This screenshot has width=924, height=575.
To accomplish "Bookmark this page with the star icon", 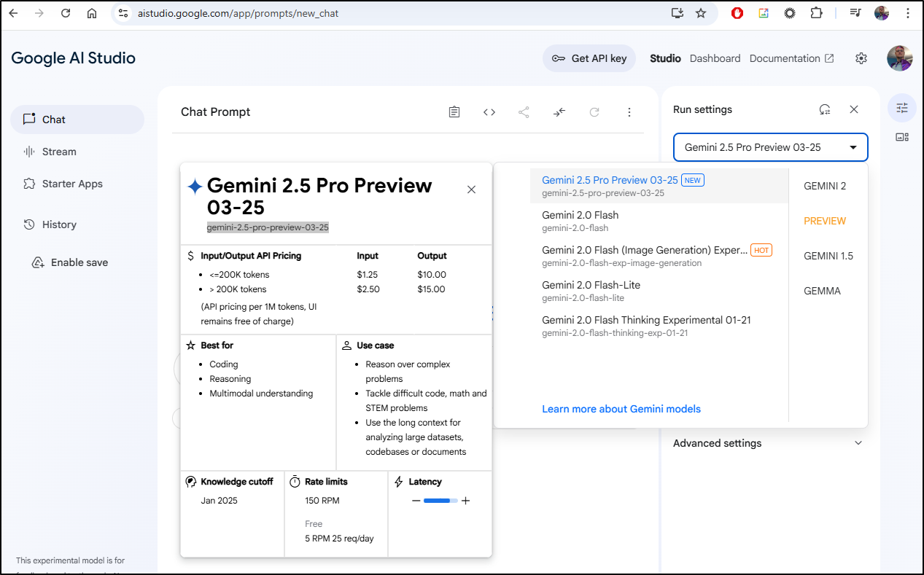I will coord(701,13).
